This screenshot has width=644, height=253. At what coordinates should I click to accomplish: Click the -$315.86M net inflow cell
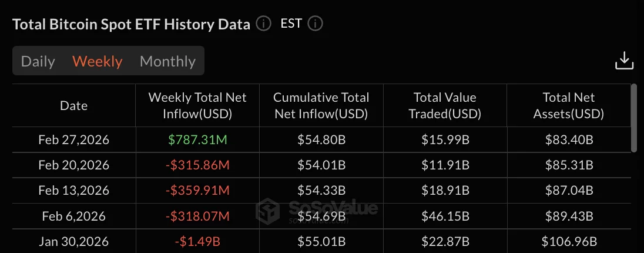pyautogui.click(x=197, y=166)
